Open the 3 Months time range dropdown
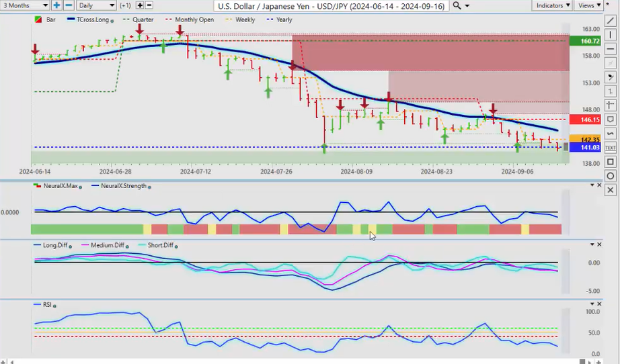 [x=24, y=5]
